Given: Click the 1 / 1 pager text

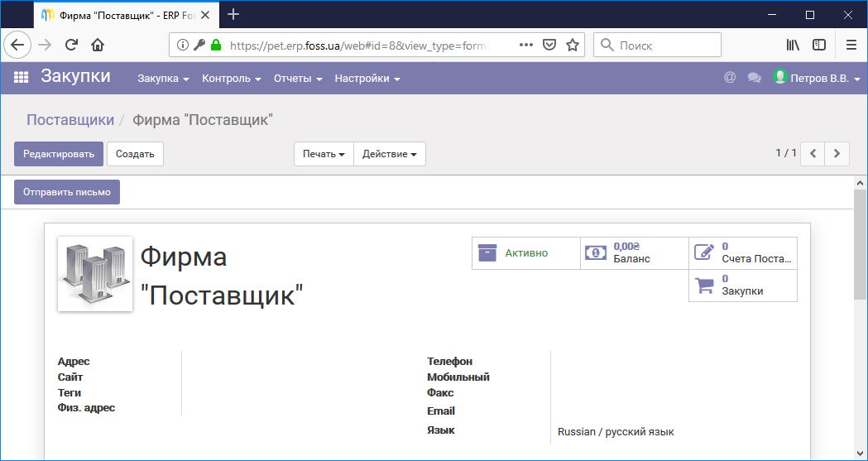Looking at the screenshot, I should (785, 153).
